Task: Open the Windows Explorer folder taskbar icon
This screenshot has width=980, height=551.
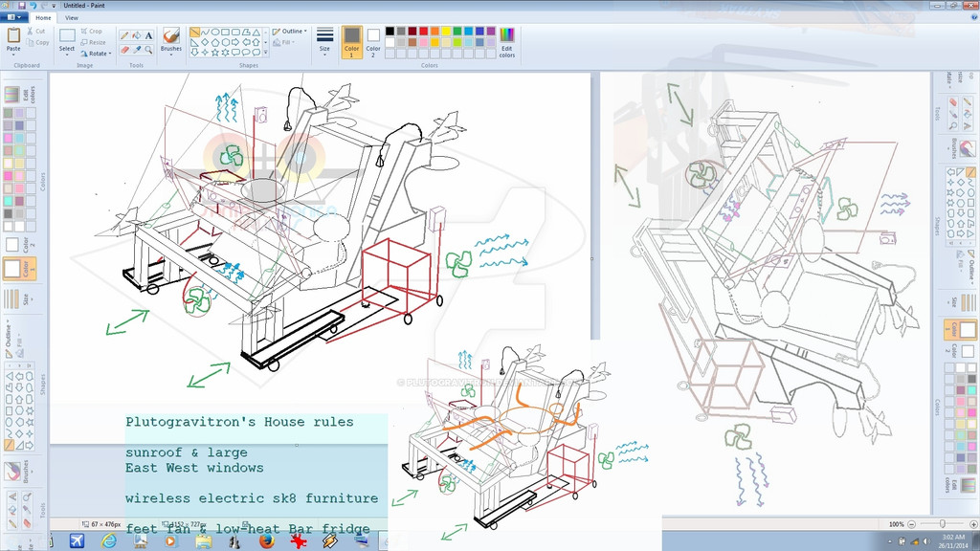Action: coord(203,540)
